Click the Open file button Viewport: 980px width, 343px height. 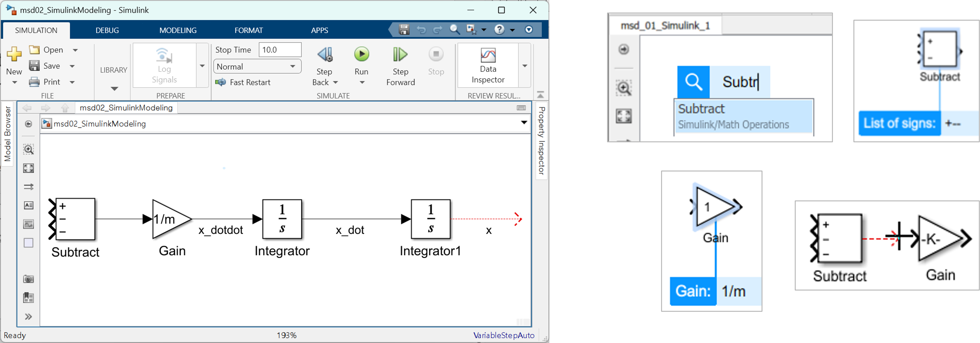(46, 50)
